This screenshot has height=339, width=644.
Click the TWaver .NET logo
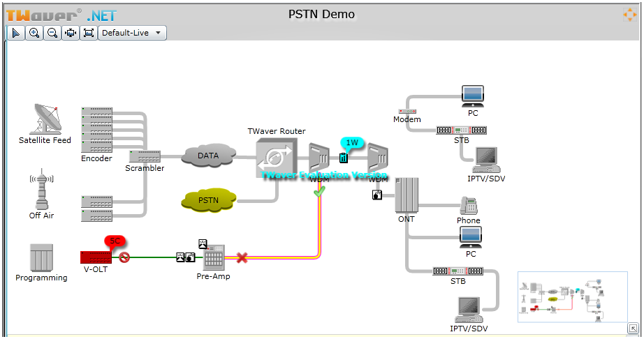click(61, 16)
